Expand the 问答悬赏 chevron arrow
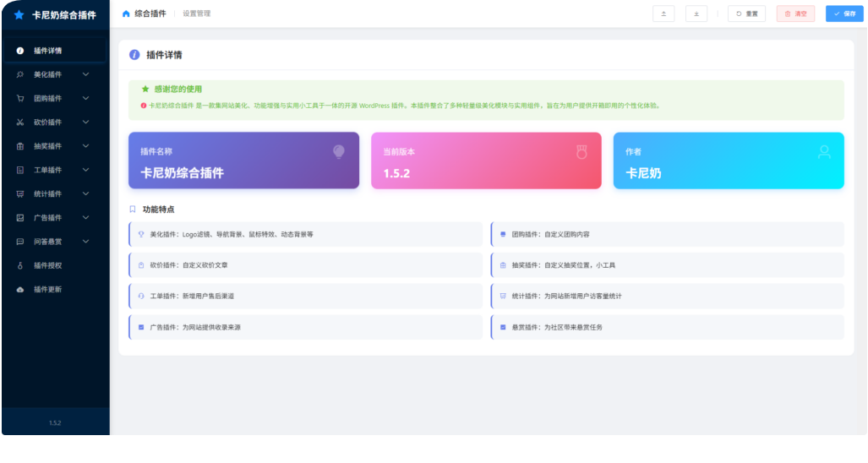The width and height of the screenshot is (868, 463). (x=86, y=241)
